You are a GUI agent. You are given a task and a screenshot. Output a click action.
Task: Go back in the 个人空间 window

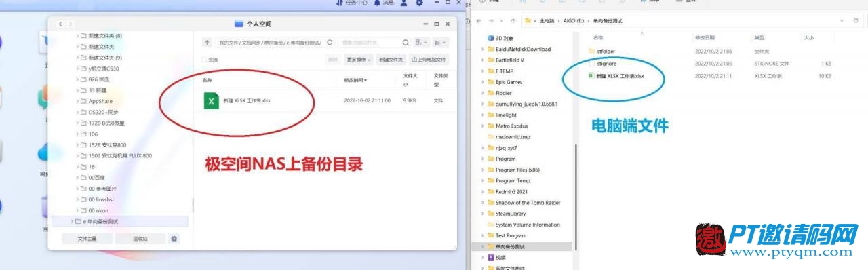[x=60, y=24]
